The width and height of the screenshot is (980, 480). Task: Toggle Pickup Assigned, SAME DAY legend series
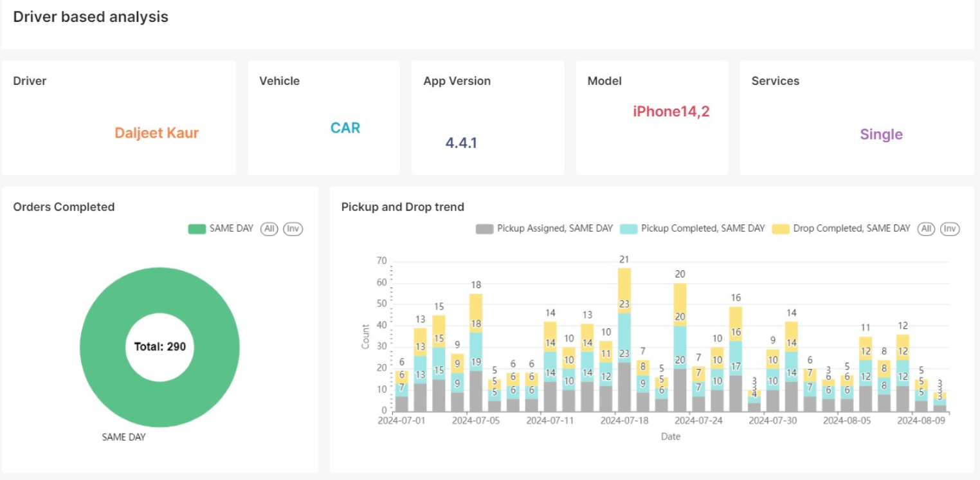click(x=544, y=228)
